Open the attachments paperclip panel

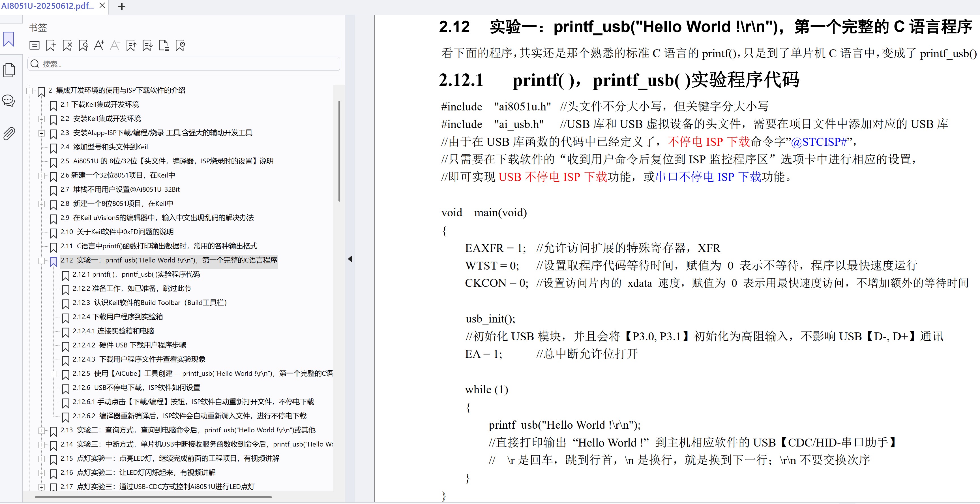9,134
